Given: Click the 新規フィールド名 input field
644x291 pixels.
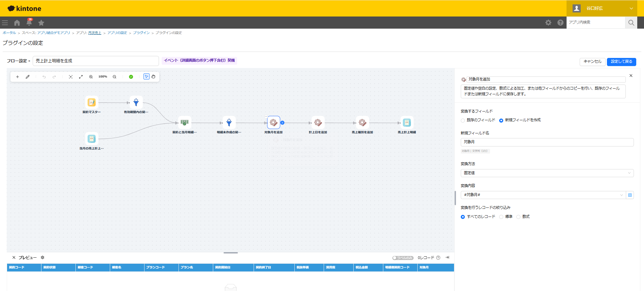Looking at the screenshot, I should [547, 142].
